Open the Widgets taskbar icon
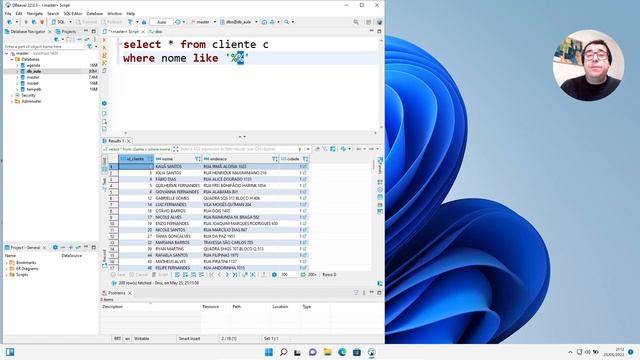The width and height of the screenshot is (640, 360). click(x=10, y=352)
